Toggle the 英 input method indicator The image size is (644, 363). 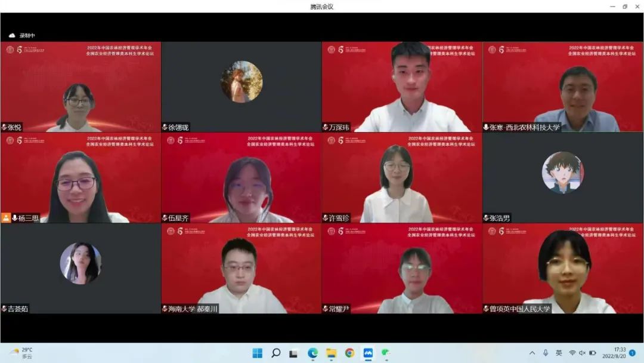point(559,353)
